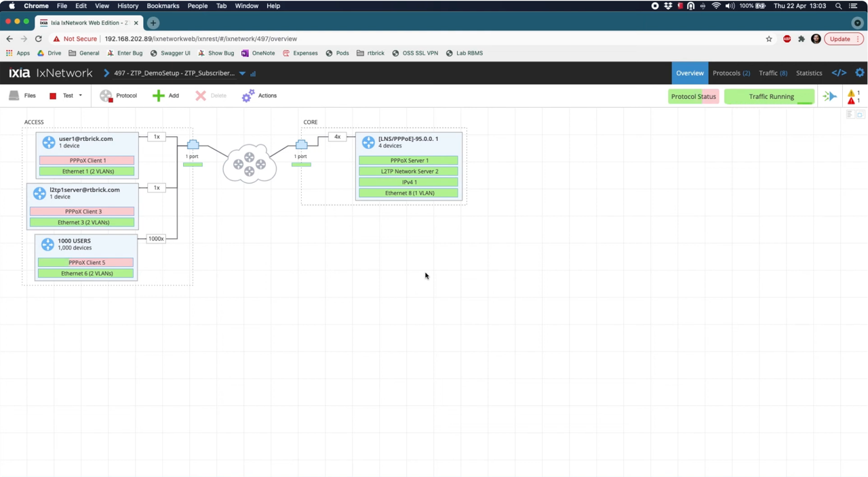
Task: Open the Test dropdown arrow
Action: pos(80,96)
